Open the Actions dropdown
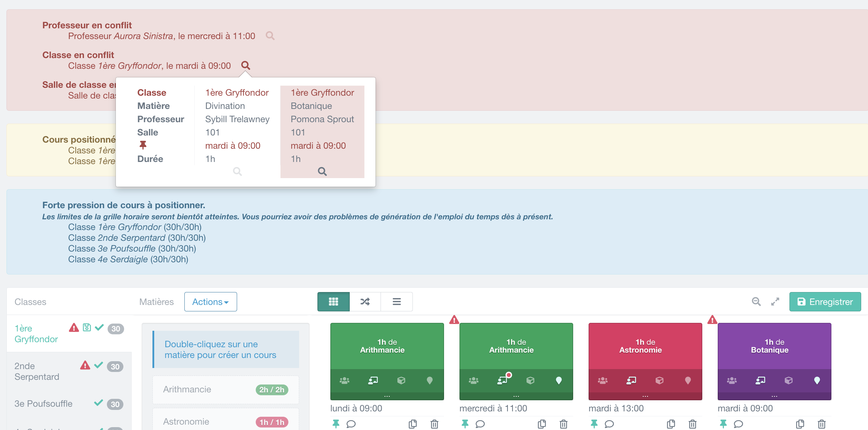 pyautogui.click(x=211, y=302)
